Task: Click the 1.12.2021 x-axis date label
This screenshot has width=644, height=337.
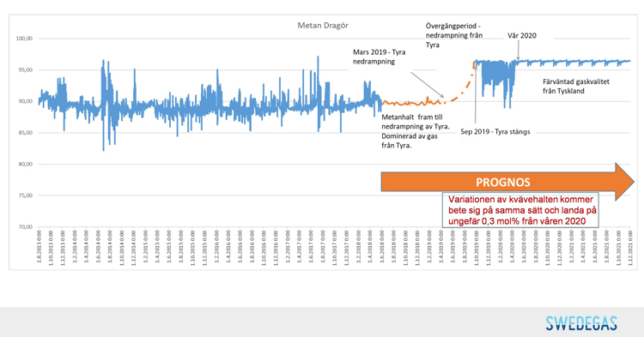Action: click(x=630, y=247)
